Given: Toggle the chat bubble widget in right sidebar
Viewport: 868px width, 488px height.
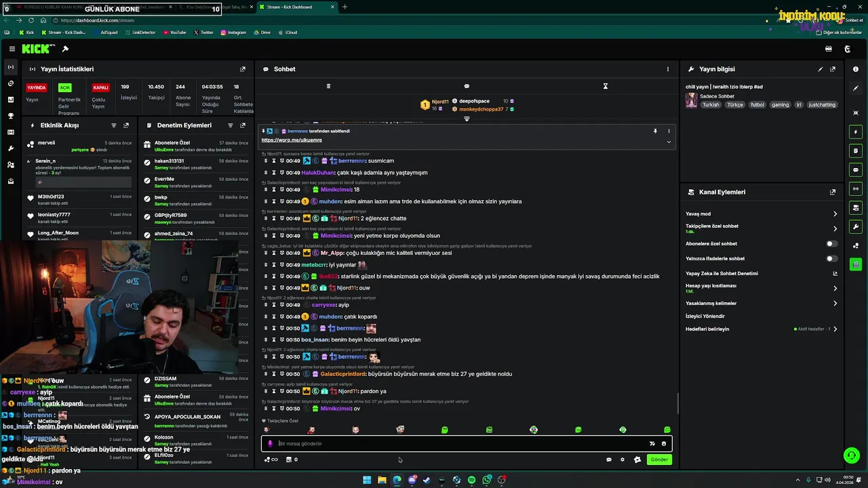Looking at the screenshot, I should click(x=856, y=169).
